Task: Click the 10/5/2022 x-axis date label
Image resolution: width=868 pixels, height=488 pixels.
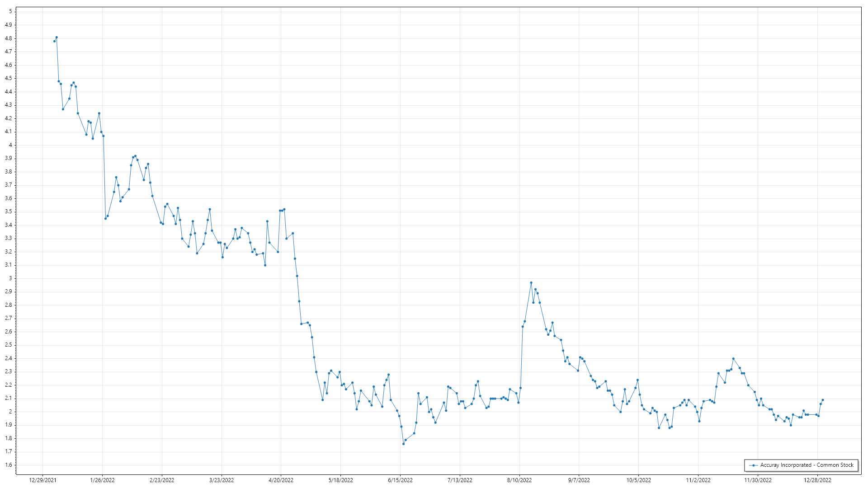Action: pos(638,480)
